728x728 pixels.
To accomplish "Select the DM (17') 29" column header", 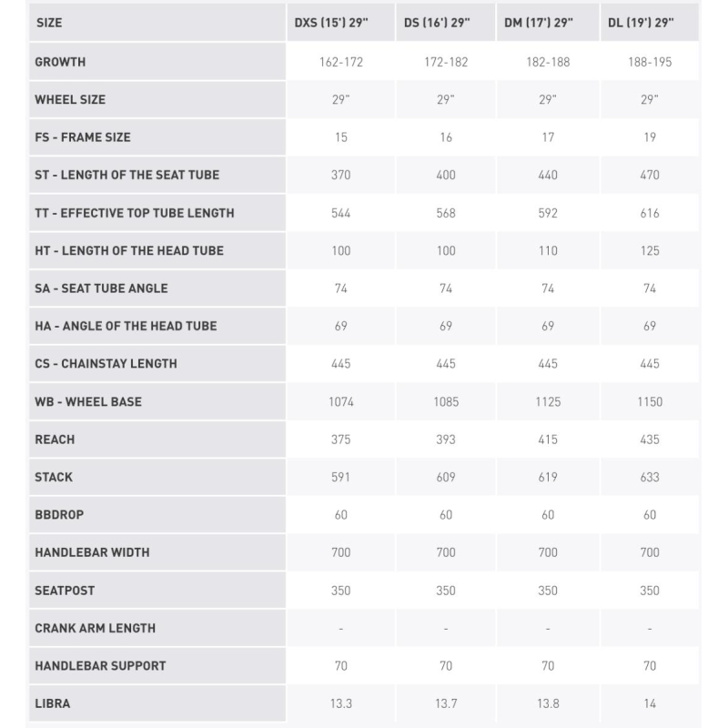I will coord(539,22).
